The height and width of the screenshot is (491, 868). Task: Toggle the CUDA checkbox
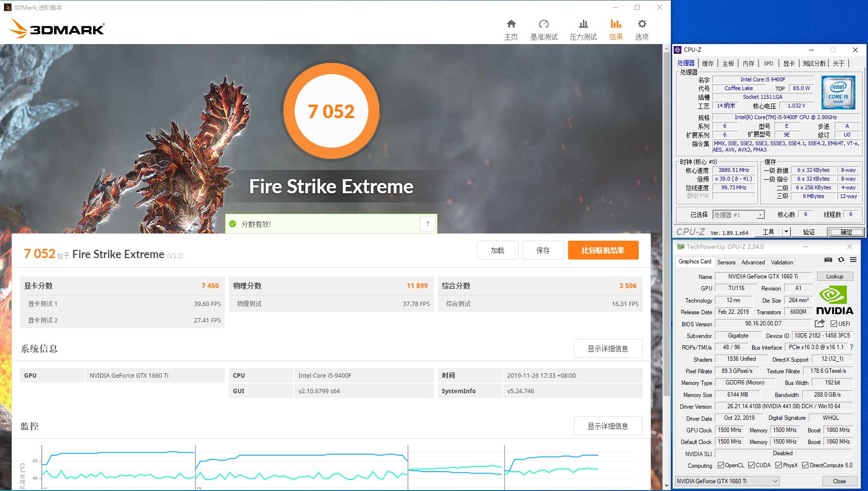(751, 465)
